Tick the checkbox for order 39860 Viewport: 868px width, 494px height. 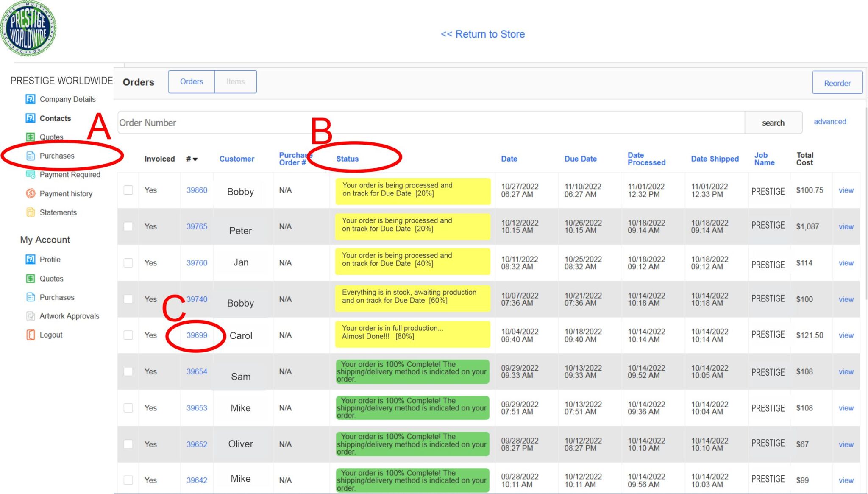click(x=128, y=190)
